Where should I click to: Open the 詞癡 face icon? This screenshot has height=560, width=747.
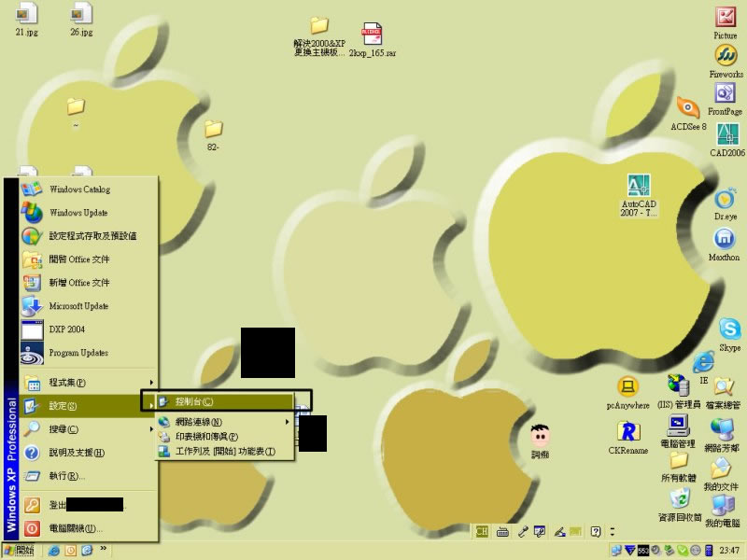[541, 441]
